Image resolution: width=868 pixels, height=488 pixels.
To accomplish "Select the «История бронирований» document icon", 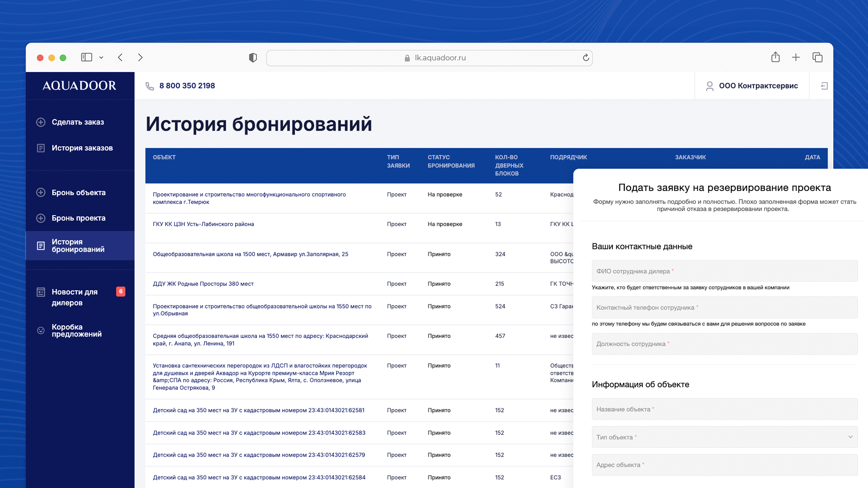I will coord(41,246).
